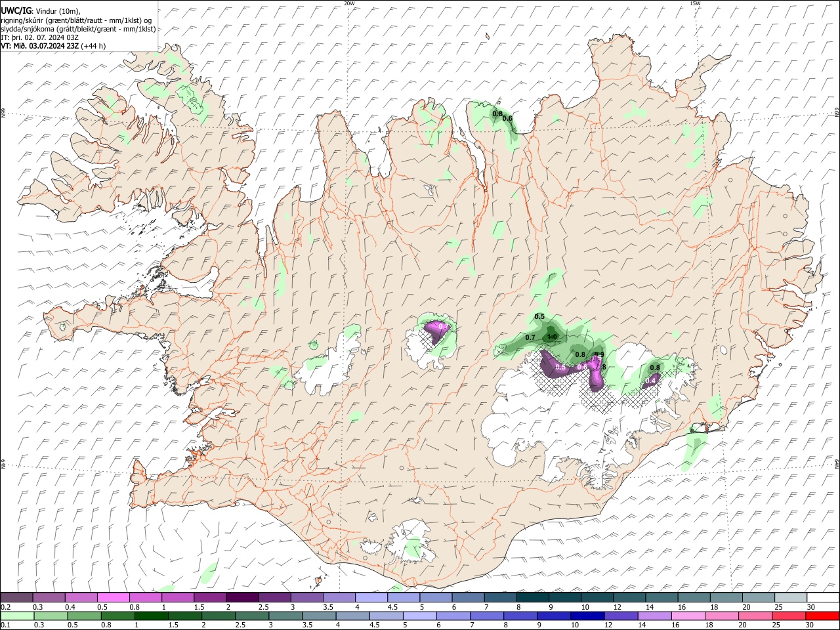
Task: Click the red swatch labeled 30 in bottom legend row
Action: pyautogui.click(x=822, y=616)
